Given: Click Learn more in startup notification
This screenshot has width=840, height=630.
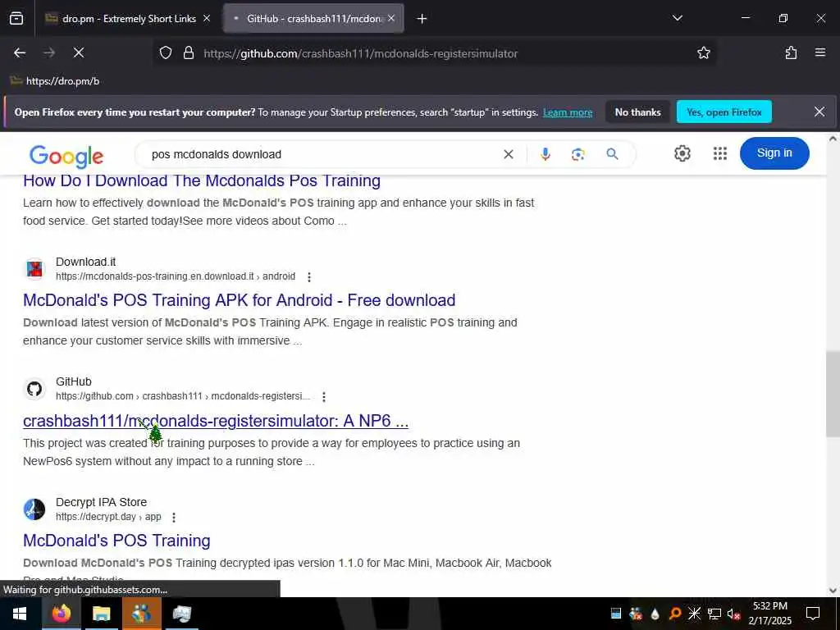Looking at the screenshot, I should (x=568, y=112).
